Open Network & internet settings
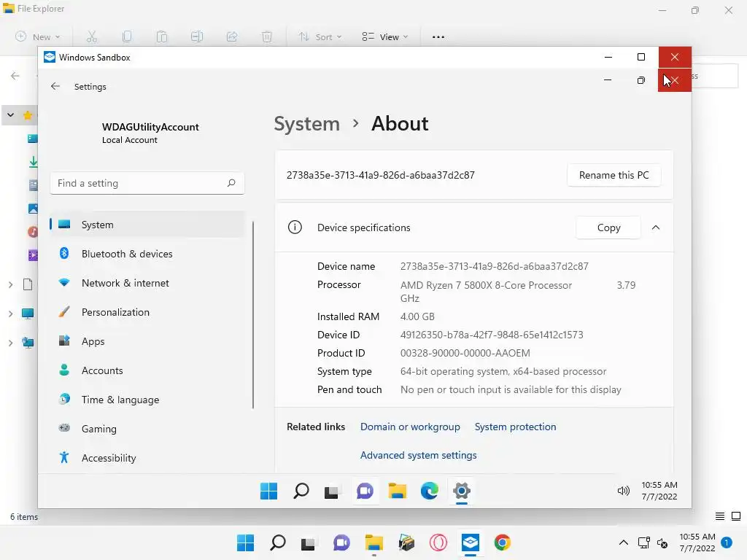 click(147, 283)
